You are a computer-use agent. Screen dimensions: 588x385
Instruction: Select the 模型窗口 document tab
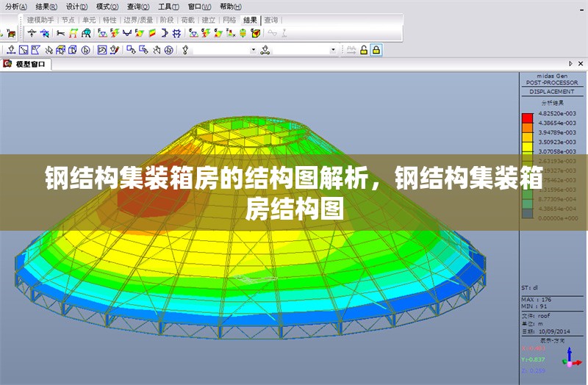[x=31, y=64]
